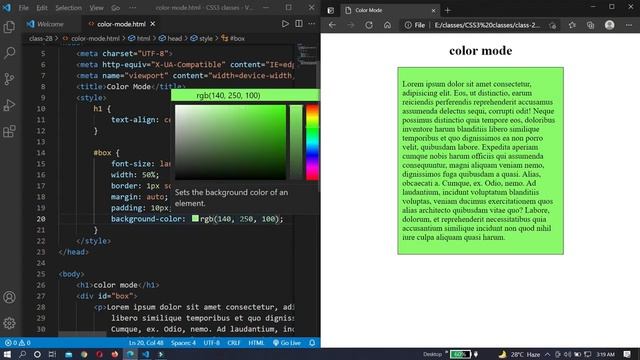Select the Color Mode browser tab
This screenshot has width=640, height=360.
[390, 10]
